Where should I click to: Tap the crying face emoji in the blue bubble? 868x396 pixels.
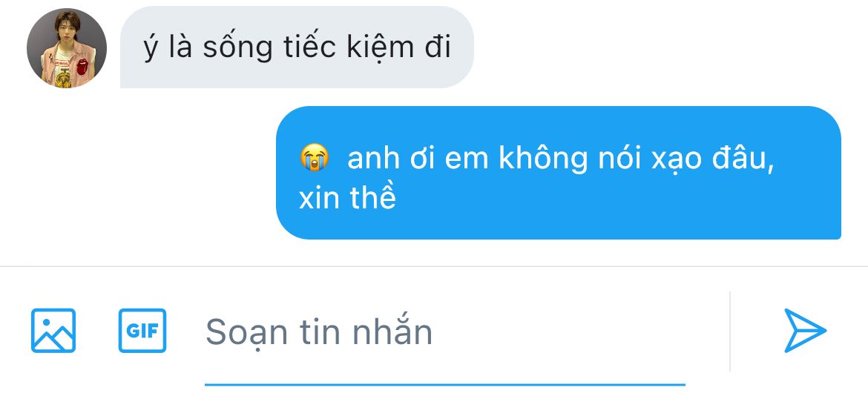pyautogui.click(x=315, y=158)
